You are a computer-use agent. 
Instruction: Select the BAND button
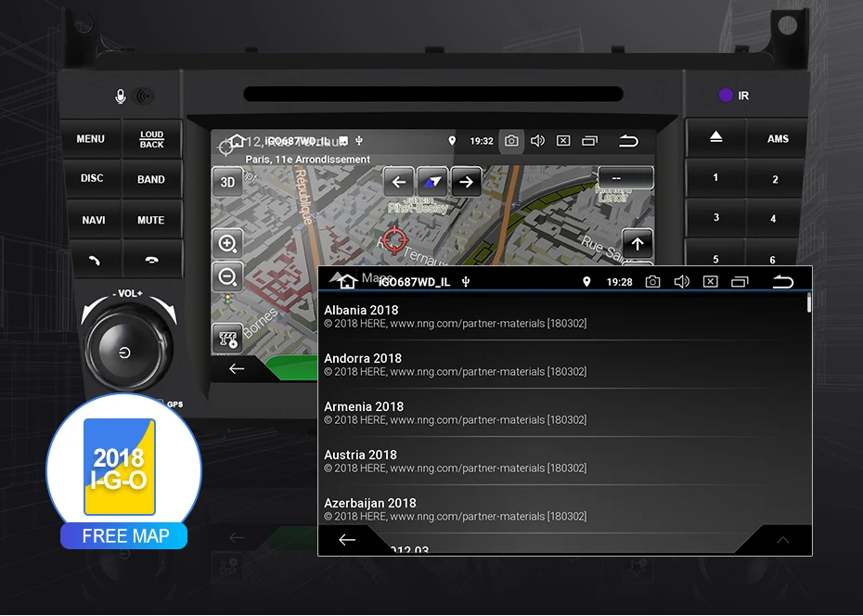point(151,179)
